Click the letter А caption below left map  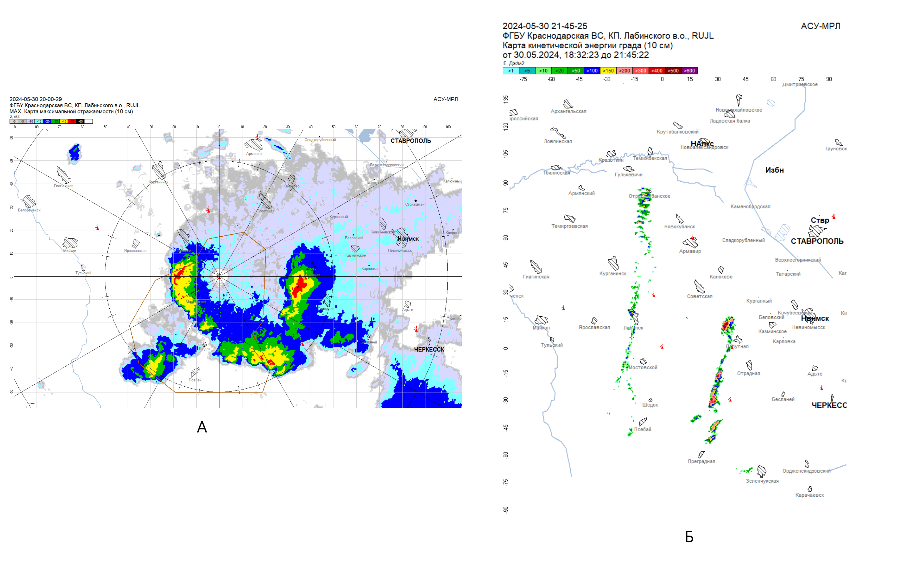pos(202,427)
